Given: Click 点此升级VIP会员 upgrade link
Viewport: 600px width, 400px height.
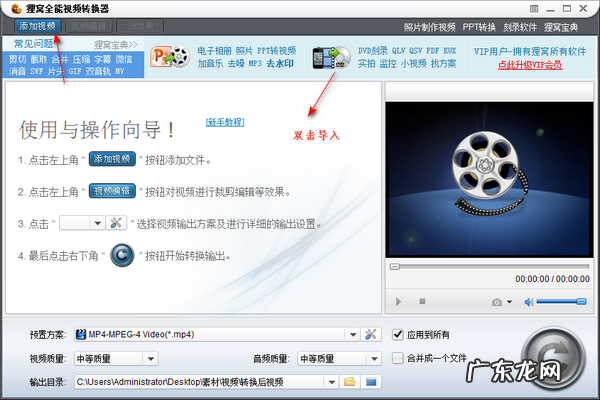Looking at the screenshot, I should coord(530,65).
